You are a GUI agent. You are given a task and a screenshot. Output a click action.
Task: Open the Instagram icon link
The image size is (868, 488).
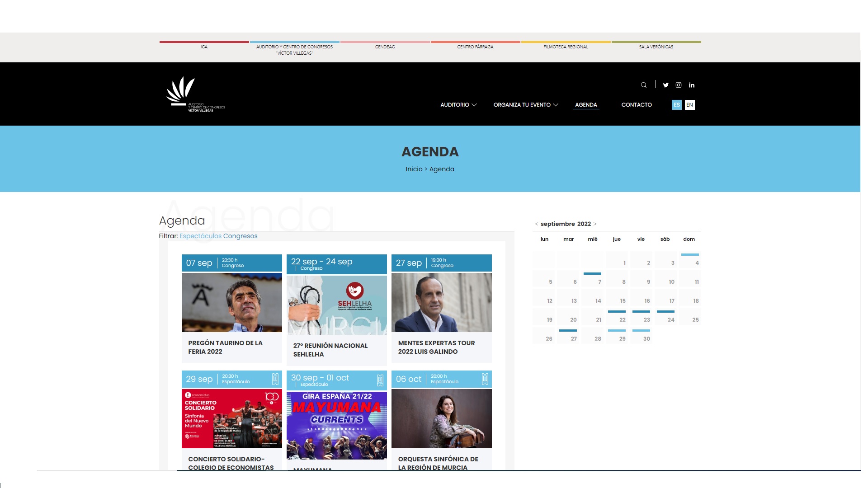coord(679,85)
